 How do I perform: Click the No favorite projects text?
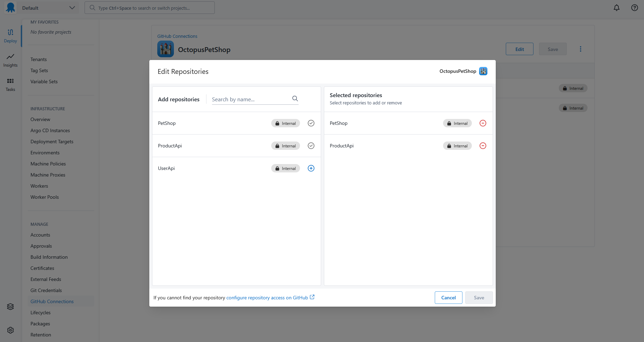click(51, 32)
